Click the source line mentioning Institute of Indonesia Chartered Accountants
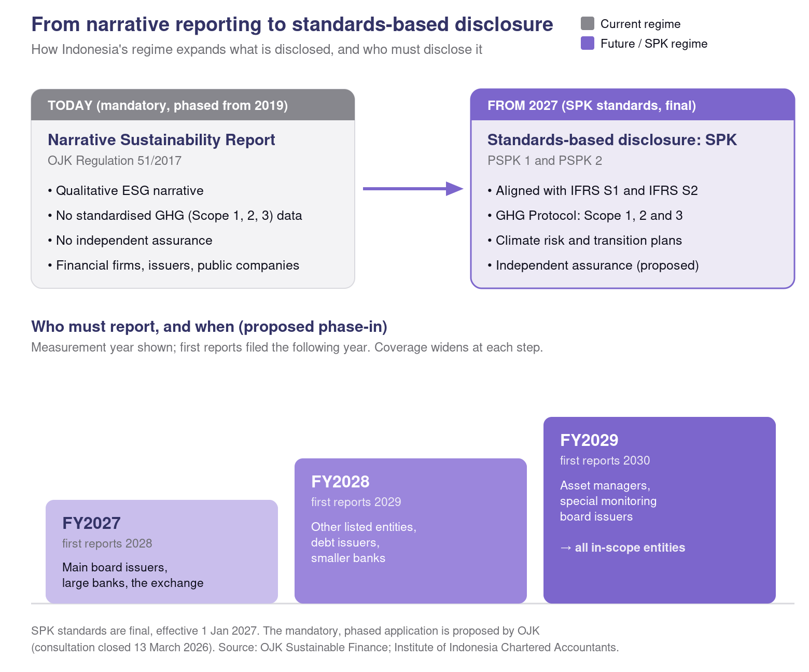809x672 pixels. [x=325, y=648]
